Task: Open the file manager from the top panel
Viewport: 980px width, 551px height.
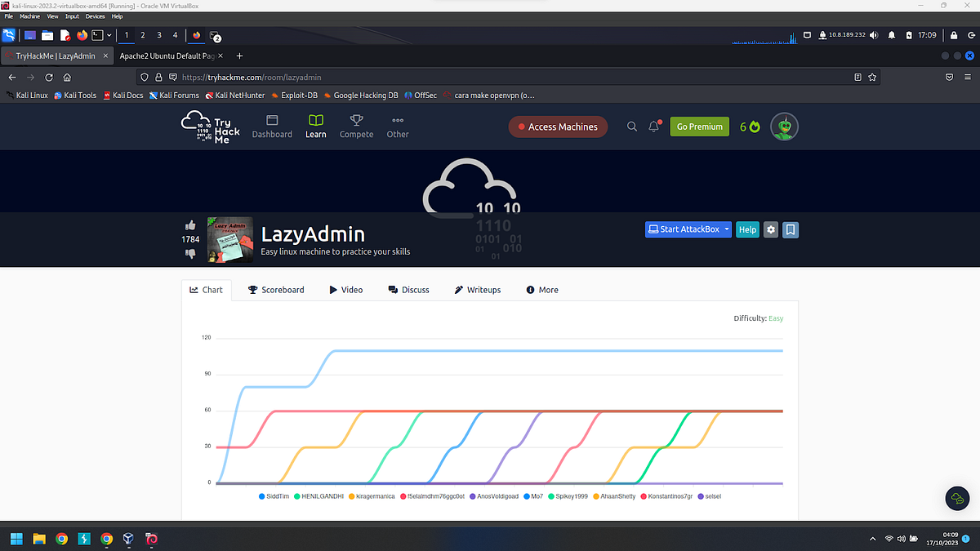Action: coord(46,35)
